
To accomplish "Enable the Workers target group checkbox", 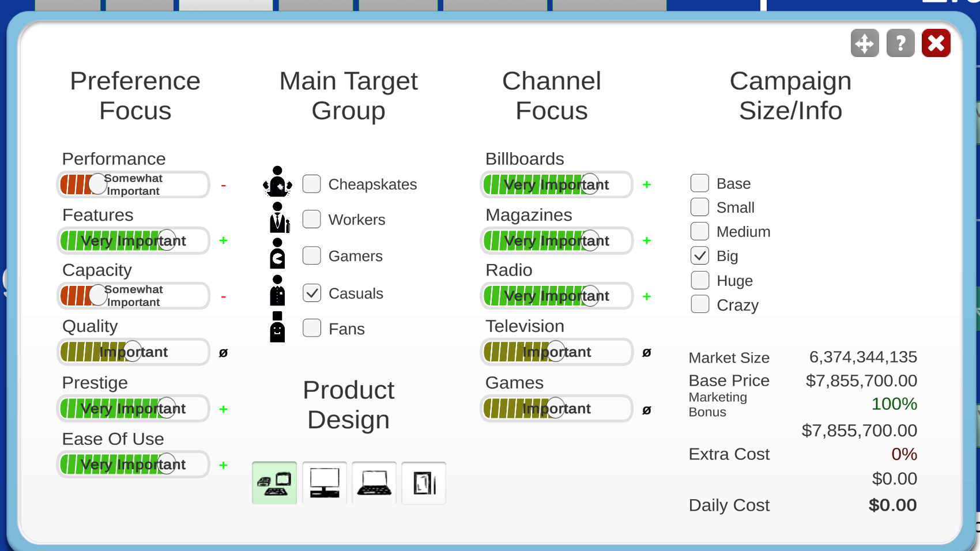I will [x=312, y=219].
